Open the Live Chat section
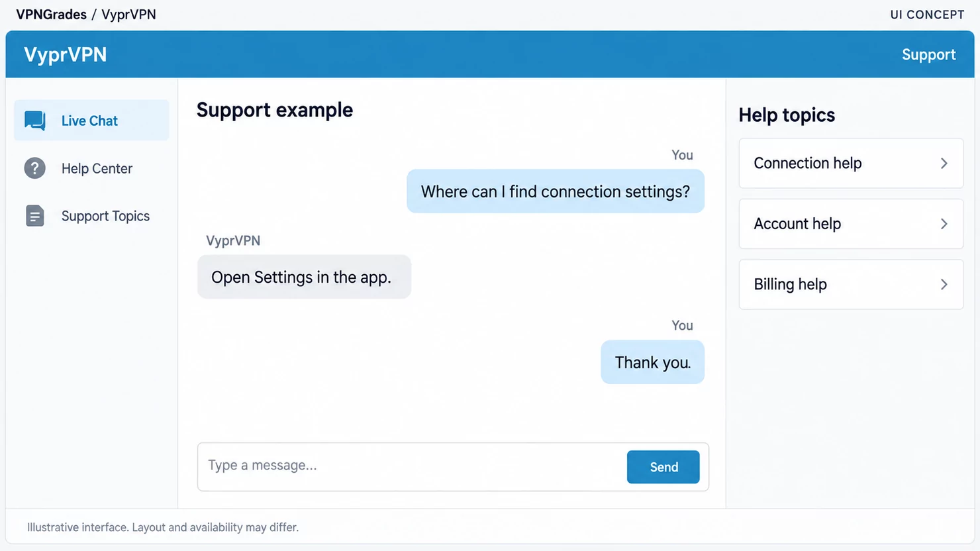 click(91, 121)
